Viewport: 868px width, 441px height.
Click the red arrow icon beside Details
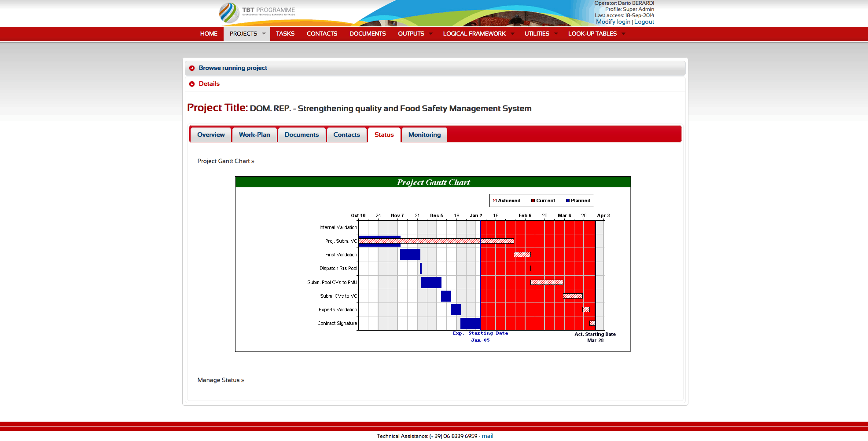coord(192,84)
